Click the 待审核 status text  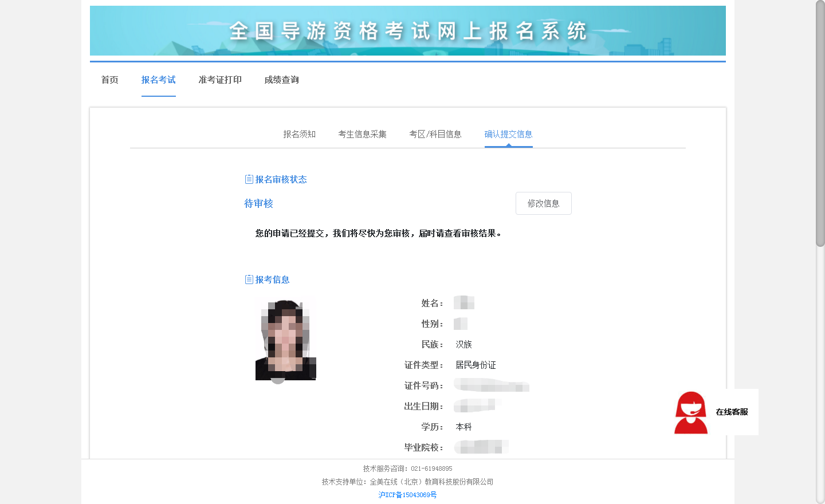tap(258, 203)
